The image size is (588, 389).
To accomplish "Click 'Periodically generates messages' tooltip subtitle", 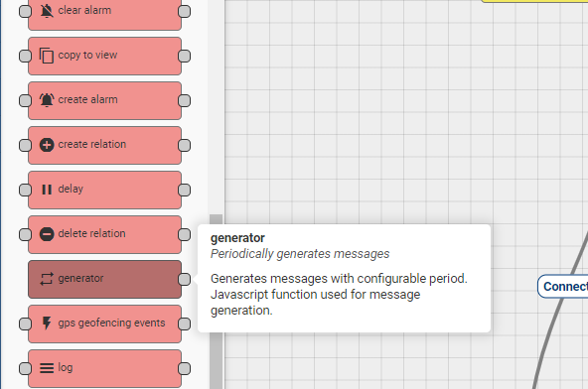I will pos(300,254).
